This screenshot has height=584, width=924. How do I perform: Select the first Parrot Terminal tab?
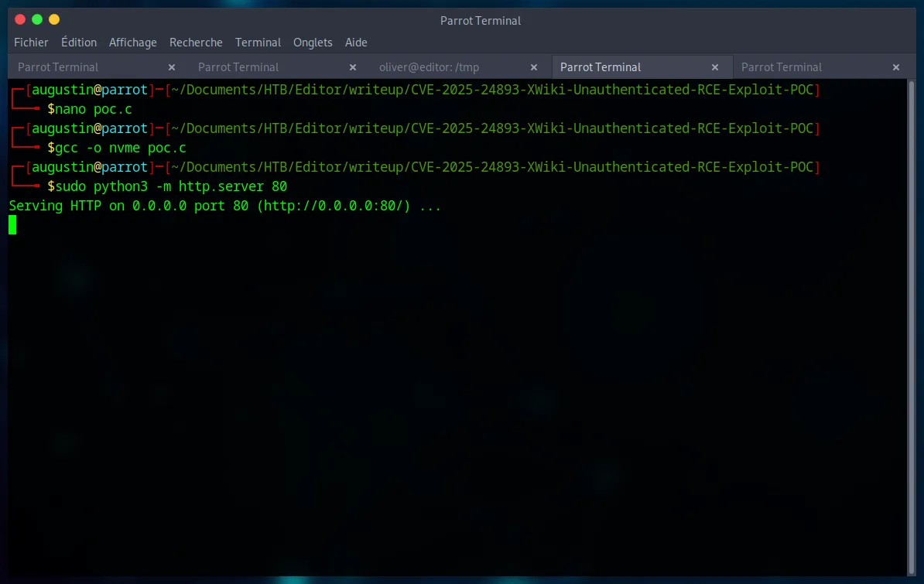tap(58, 67)
